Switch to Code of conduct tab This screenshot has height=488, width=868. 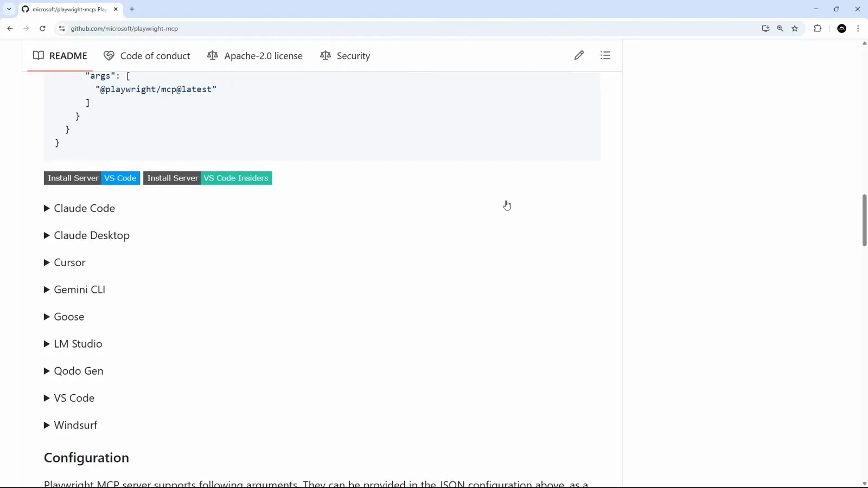coord(147,56)
